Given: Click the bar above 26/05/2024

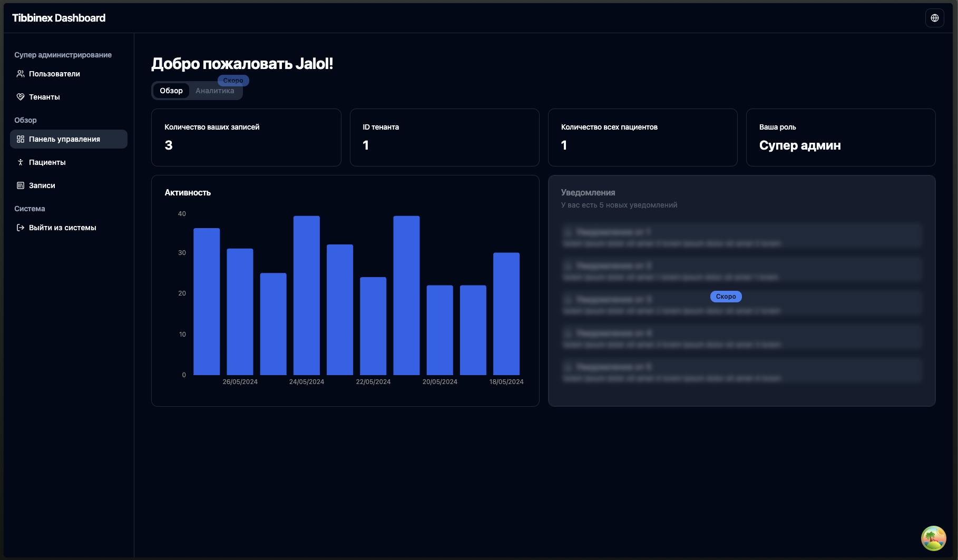Looking at the screenshot, I should [x=240, y=312].
